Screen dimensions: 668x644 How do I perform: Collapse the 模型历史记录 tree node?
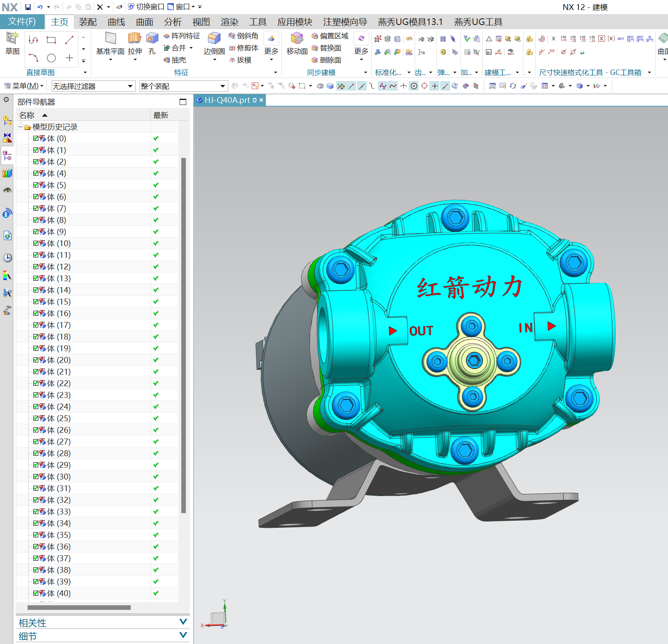pyautogui.click(x=20, y=127)
